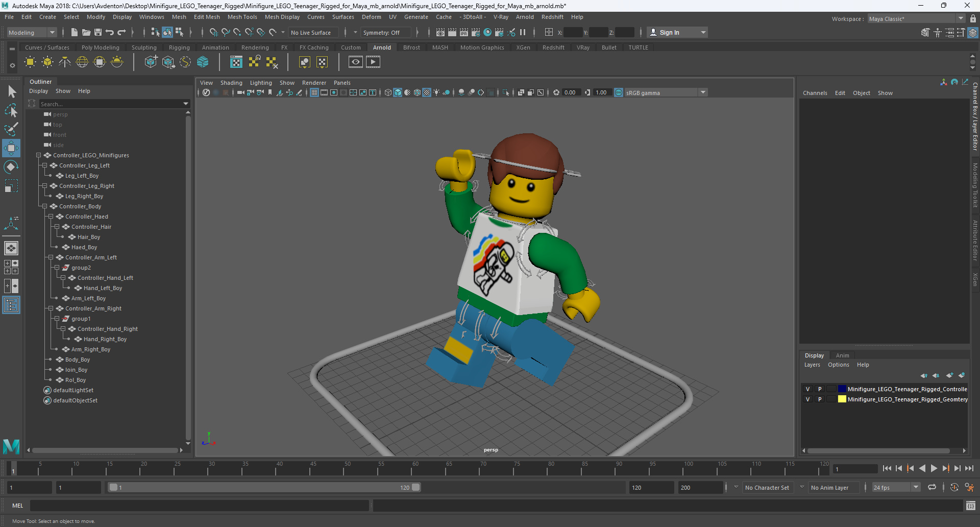Pause IPR render icon

click(x=523, y=32)
